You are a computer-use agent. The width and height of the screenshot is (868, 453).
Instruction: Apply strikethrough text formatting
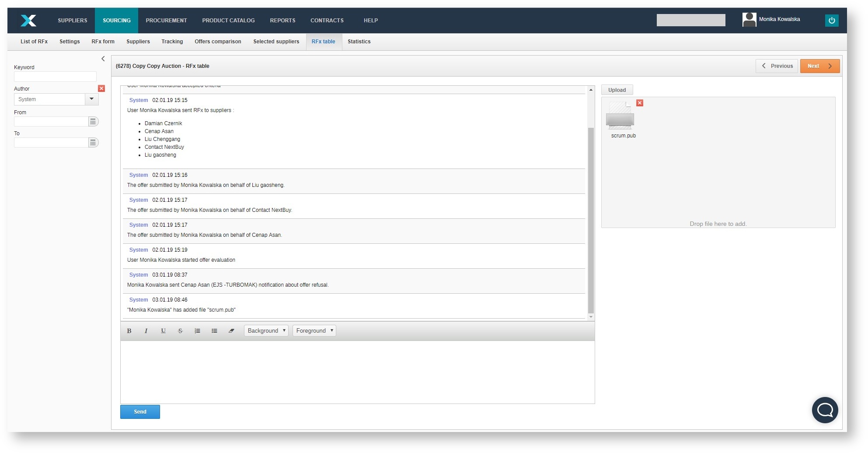(x=180, y=331)
